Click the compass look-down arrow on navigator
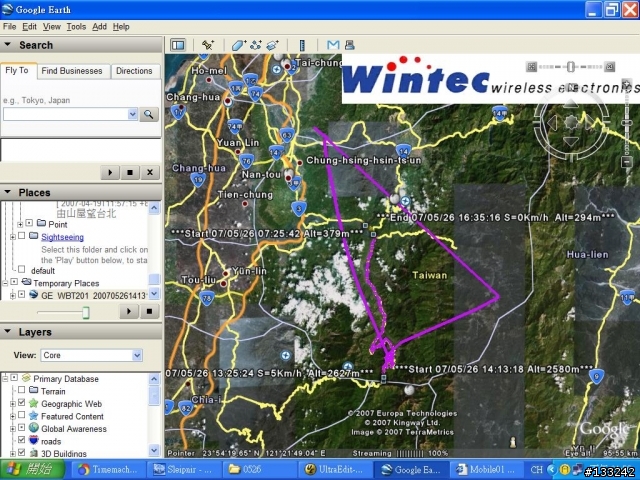The image size is (640, 480). [571, 141]
